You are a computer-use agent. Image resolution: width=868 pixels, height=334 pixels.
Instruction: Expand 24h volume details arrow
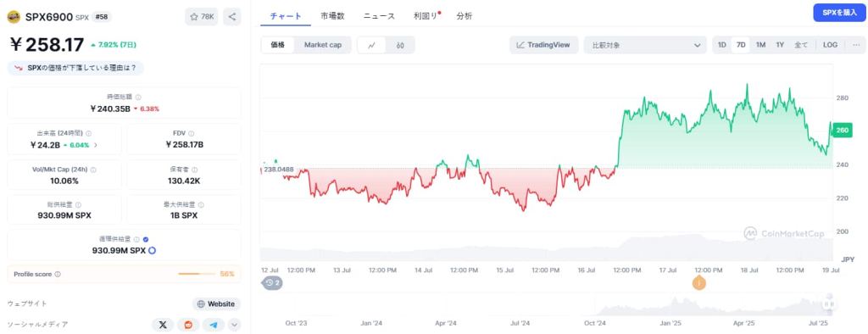[x=96, y=145]
